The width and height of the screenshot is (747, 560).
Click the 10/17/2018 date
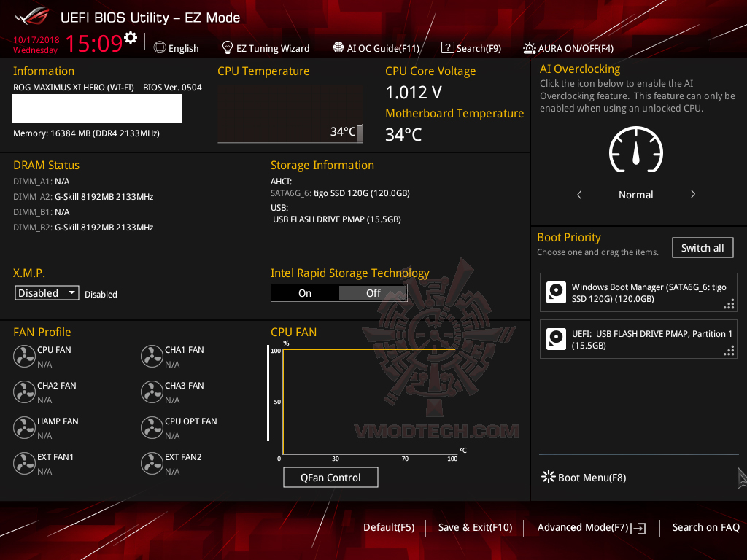[x=36, y=39]
